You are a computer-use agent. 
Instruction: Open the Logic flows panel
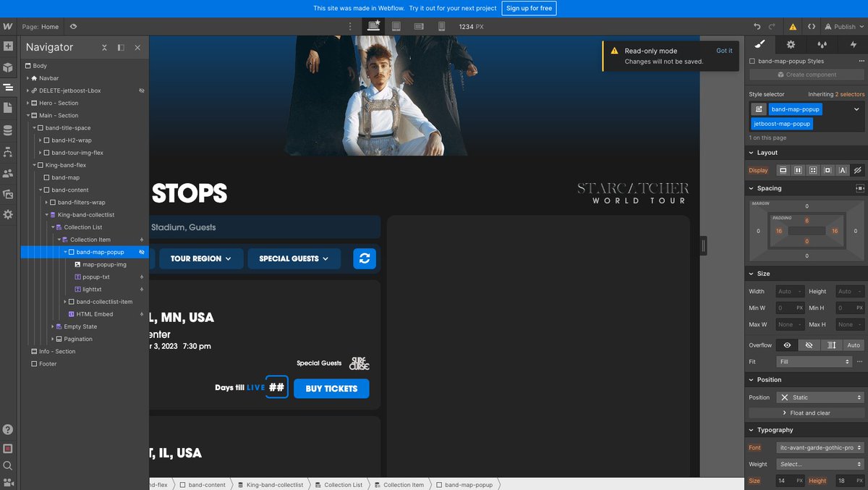pos(8,152)
